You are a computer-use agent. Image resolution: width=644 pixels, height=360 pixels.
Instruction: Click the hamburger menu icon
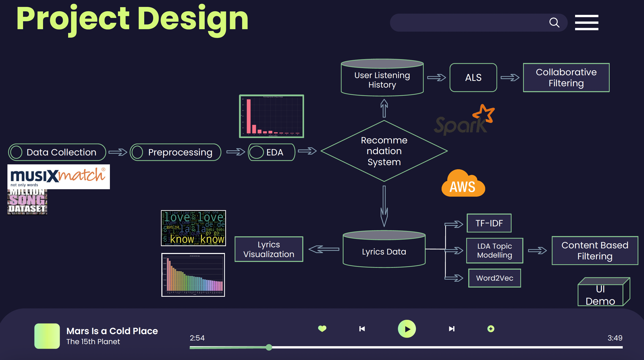(587, 22)
